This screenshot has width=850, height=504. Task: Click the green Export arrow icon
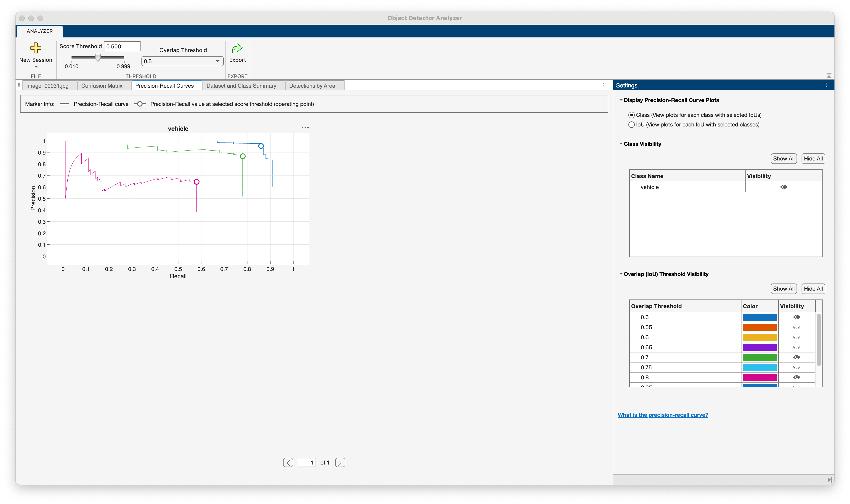point(237,48)
